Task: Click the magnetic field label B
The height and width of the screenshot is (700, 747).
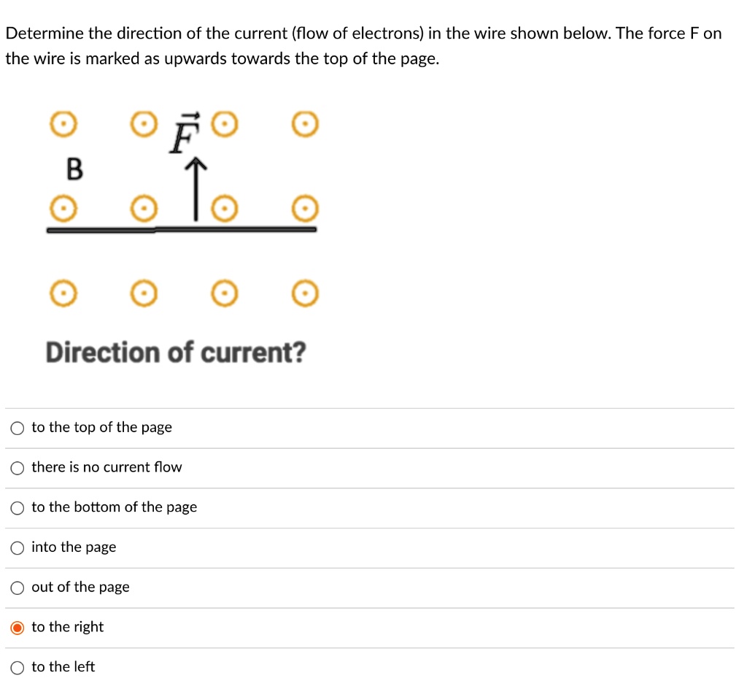Action: tap(74, 170)
